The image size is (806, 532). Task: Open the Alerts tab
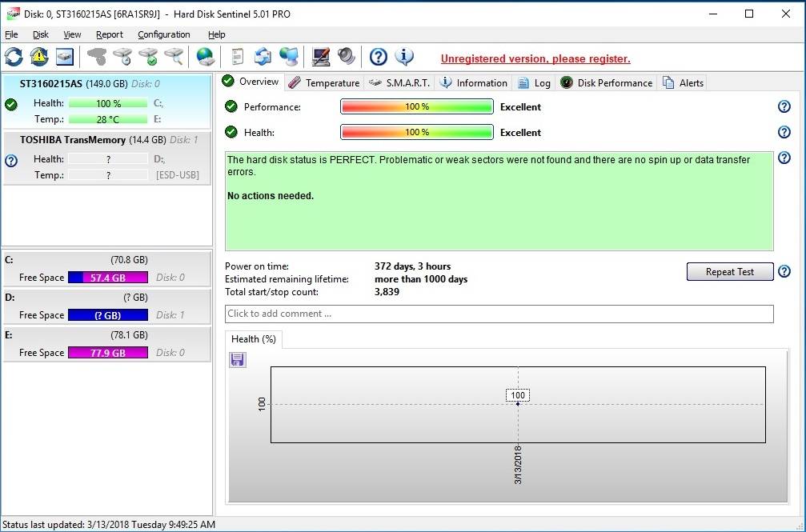(683, 82)
